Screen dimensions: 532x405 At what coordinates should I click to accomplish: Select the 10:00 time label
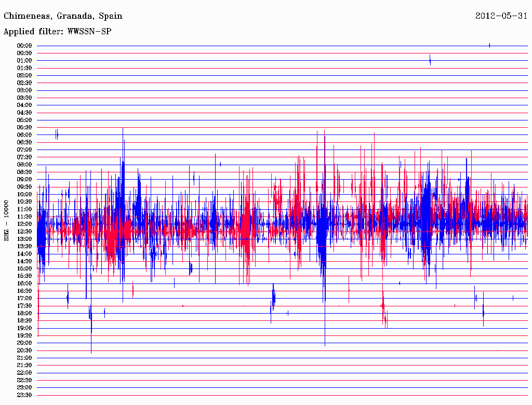(x=24, y=195)
